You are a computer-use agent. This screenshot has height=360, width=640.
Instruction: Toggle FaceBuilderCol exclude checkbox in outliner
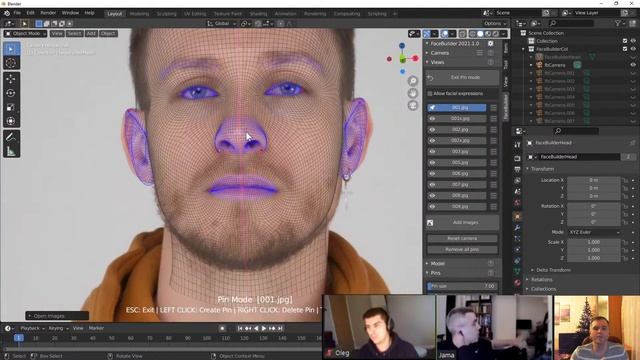(x=625, y=49)
